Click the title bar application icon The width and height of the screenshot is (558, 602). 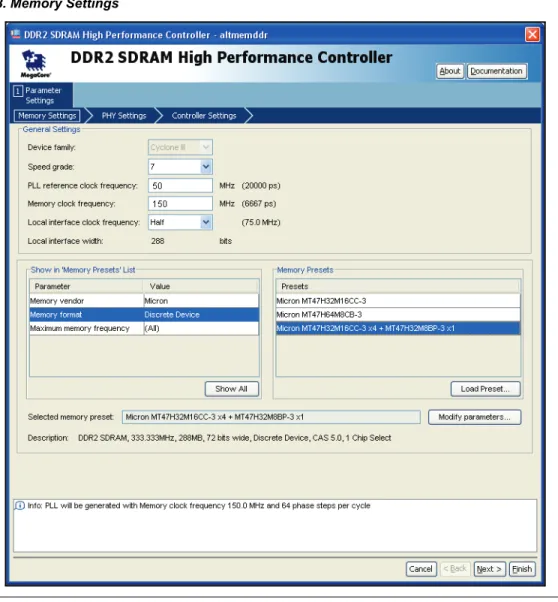pos(15,35)
